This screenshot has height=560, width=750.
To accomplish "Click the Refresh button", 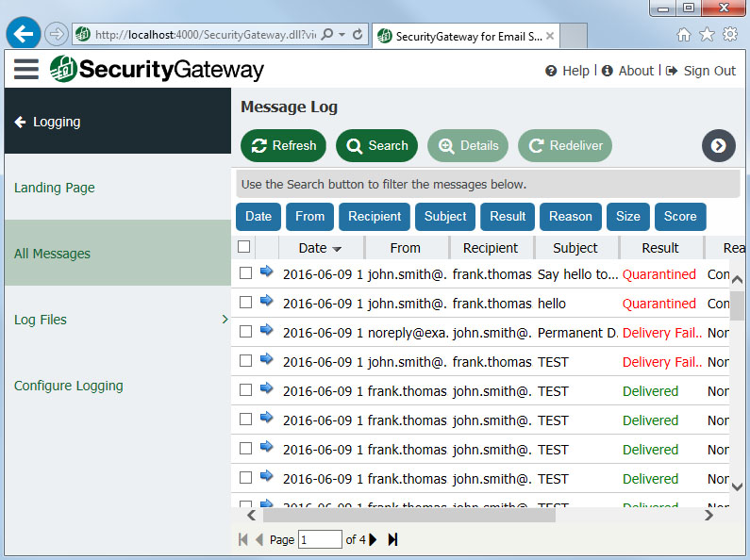I will tap(283, 146).
